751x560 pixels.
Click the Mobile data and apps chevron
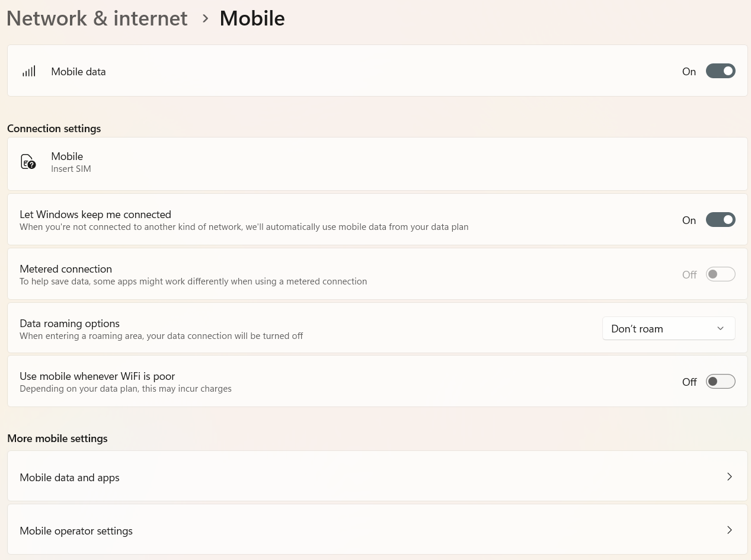pos(729,477)
